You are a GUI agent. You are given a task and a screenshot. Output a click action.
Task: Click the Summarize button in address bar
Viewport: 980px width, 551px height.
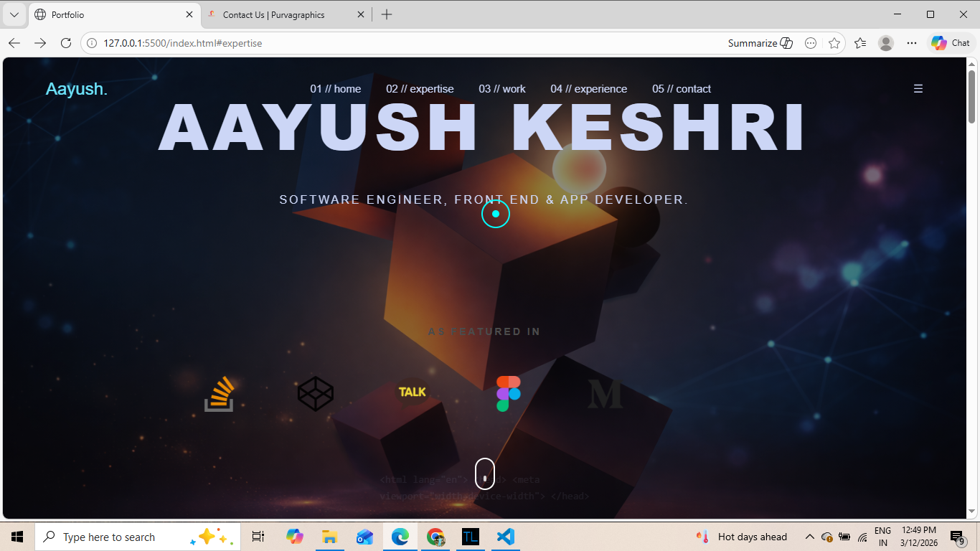[x=760, y=43]
